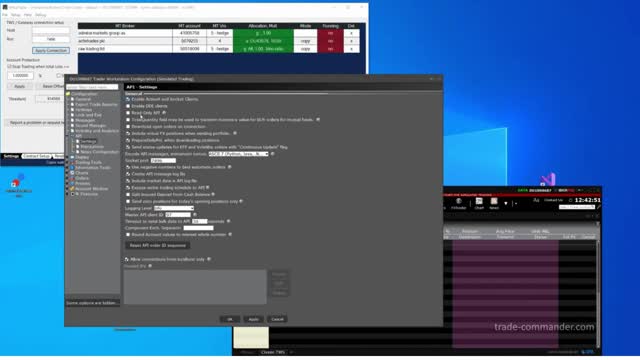The height and width of the screenshot is (360, 640).
Task: Click Del x for admiral markets row
Action: (351, 33)
